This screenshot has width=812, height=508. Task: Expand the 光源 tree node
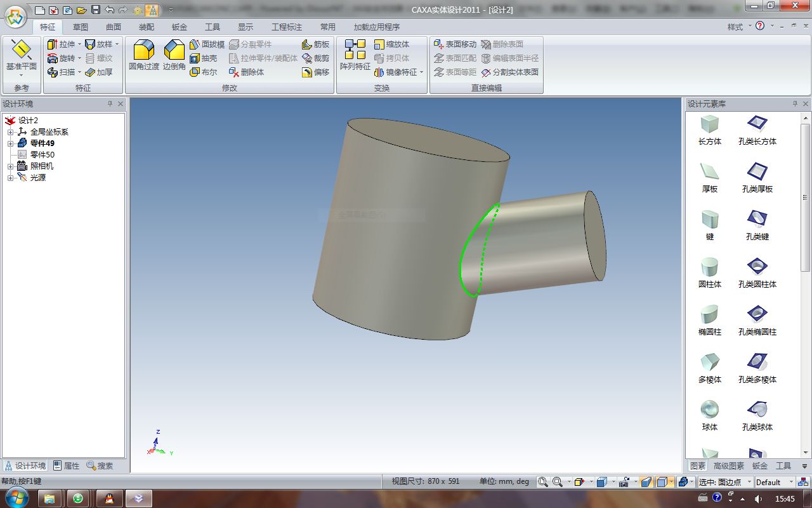[x=10, y=178]
